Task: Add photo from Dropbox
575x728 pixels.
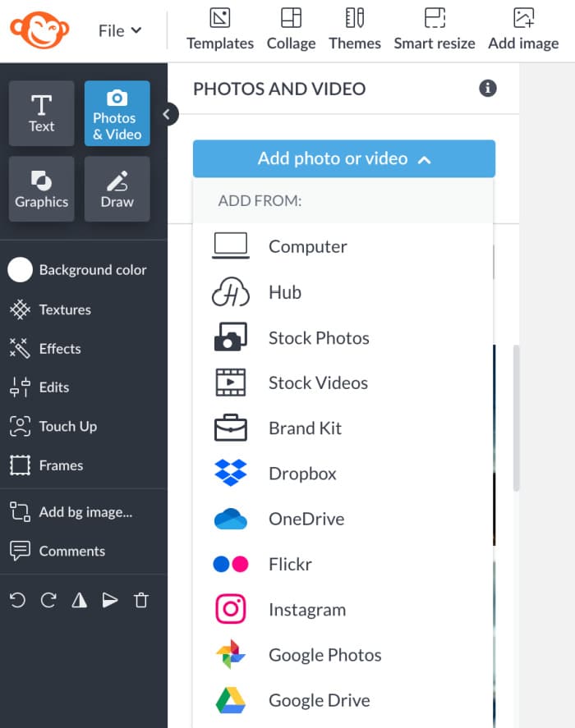Action: point(343,473)
